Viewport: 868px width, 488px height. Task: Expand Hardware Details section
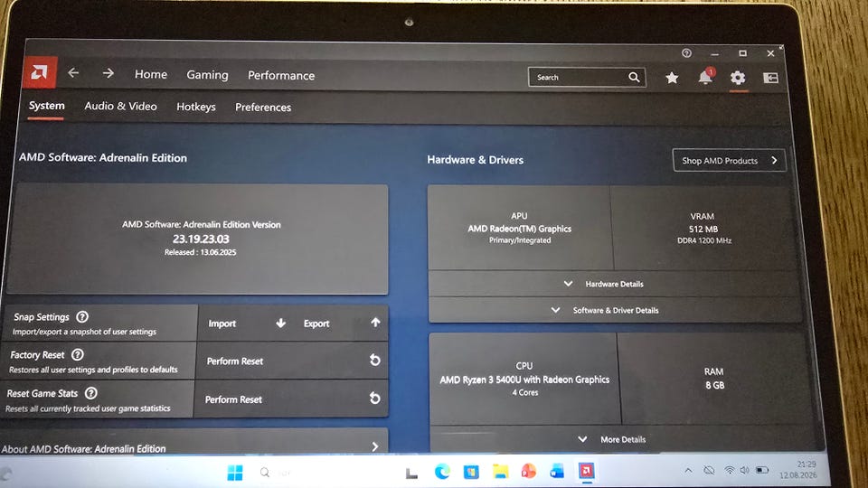pos(615,284)
